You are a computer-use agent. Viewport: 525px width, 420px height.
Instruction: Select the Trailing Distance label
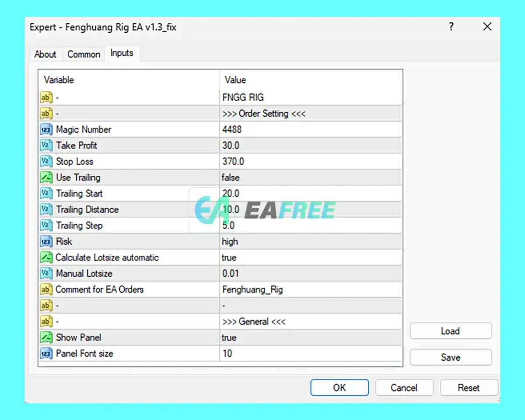click(87, 210)
